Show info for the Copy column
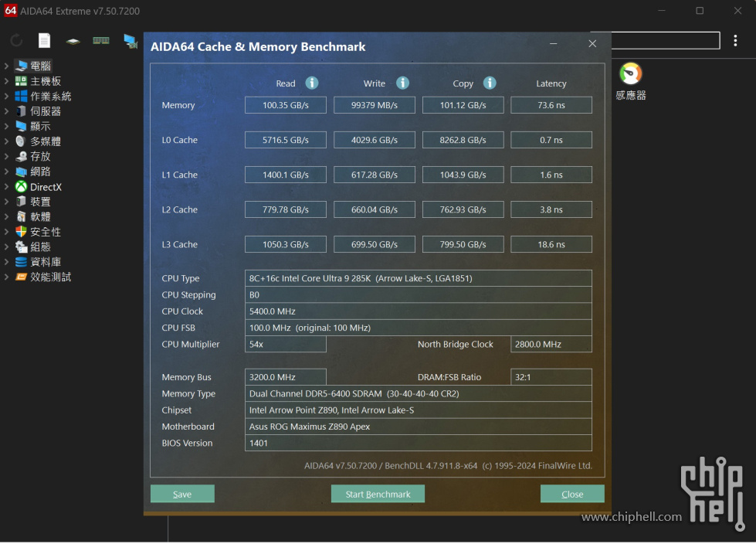The height and width of the screenshot is (544, 756). (490, 83)
